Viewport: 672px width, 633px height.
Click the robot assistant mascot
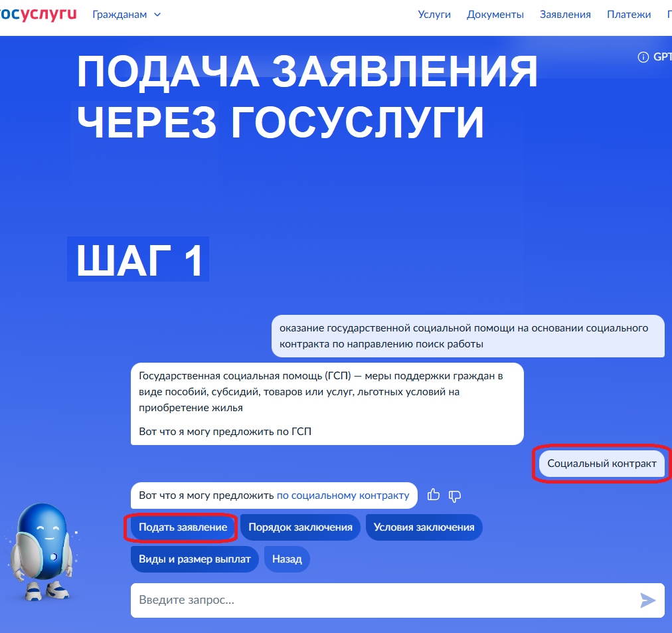(42, 551)
